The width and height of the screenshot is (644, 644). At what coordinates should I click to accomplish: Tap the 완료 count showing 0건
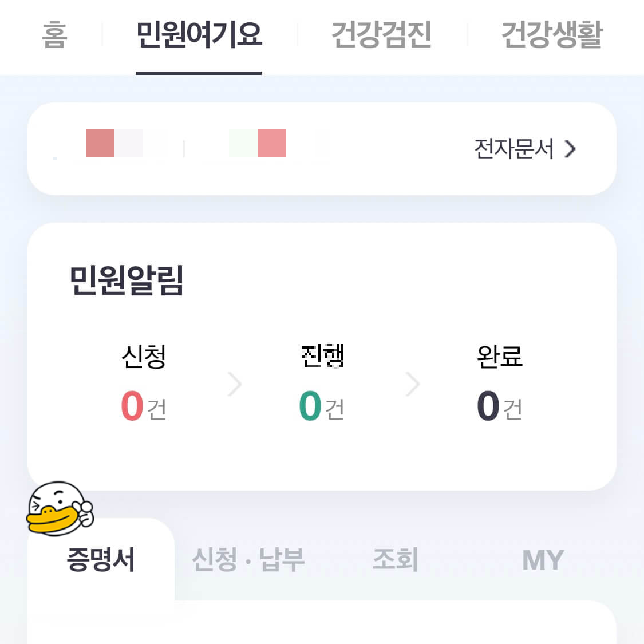(x=500, y=406)
